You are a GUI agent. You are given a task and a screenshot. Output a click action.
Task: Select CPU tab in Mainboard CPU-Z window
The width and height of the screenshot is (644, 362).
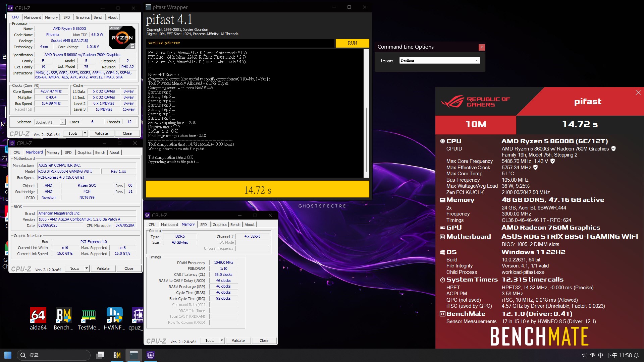(x=17, y=153)
